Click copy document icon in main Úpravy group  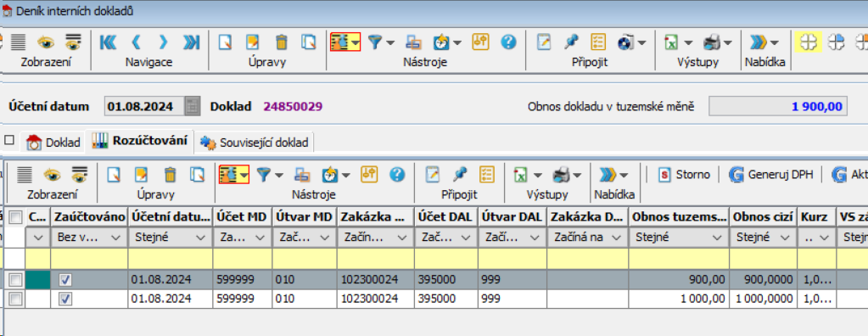308,42
